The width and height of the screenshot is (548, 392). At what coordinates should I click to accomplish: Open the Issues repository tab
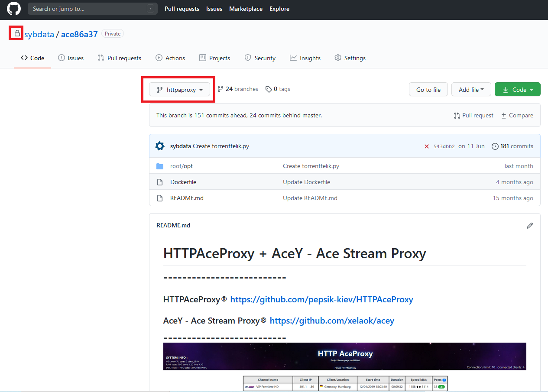click(71, 58)
